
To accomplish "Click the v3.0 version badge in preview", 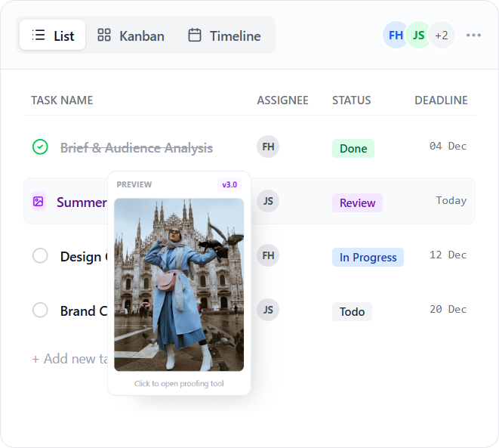I will (228, 184).
